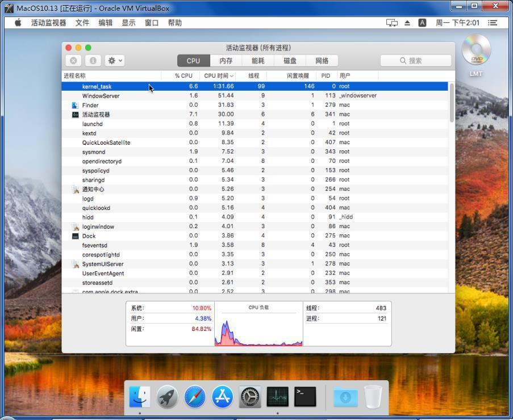
Task: Sort by the CPU 时间 column header arrow
Action: point(232,76)
